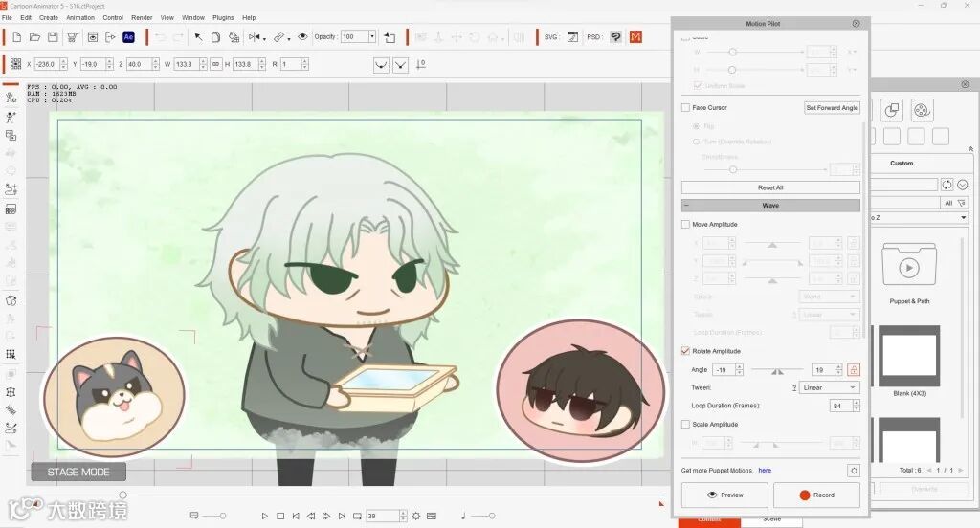The width and height of the screenshot is (980, 528).
Task: Open the Animation menu
Action: [x=80, y=17]
